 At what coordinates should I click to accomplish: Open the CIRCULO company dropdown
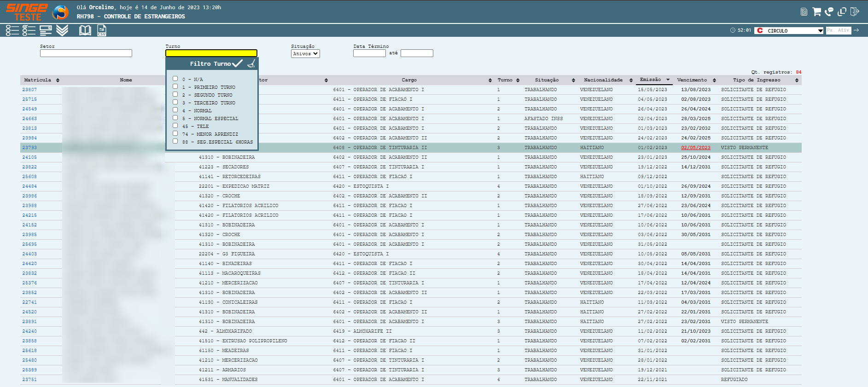(789, 30)
